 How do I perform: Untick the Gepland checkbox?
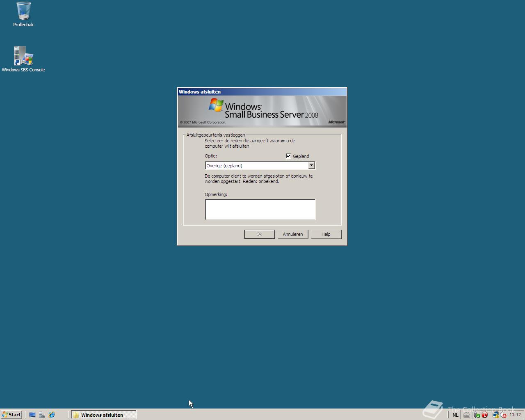288,156
